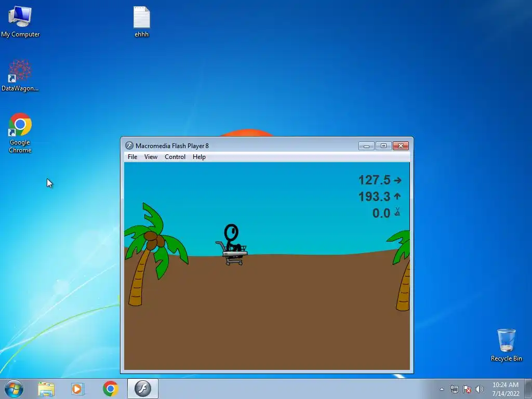The width and height of the screenshot is (532, 399).
Task: Select the Google Chrome desktop shortcut
Action: tap(20, 133)
